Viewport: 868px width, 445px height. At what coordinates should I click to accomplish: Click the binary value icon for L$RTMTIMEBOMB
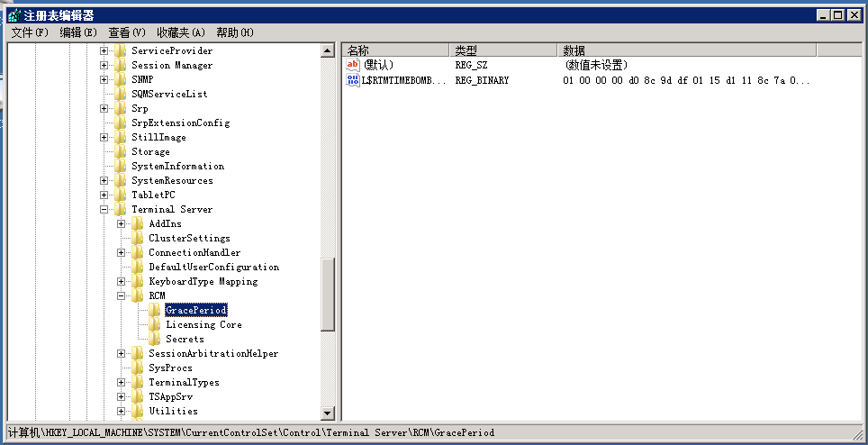click(353, 80)
